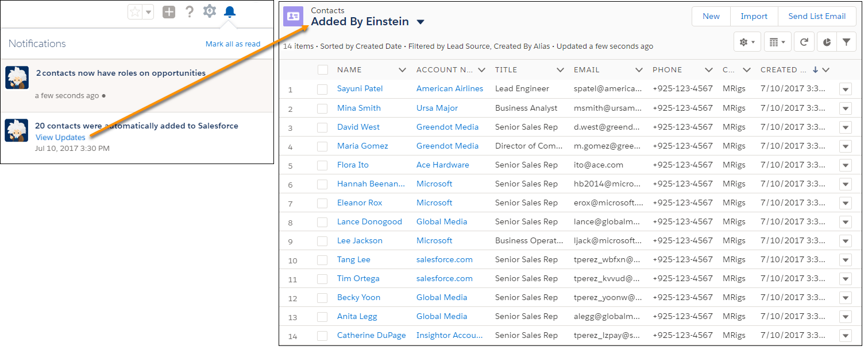
Task: Check the Flora Ito row checkbox
Action: [323, 165]
